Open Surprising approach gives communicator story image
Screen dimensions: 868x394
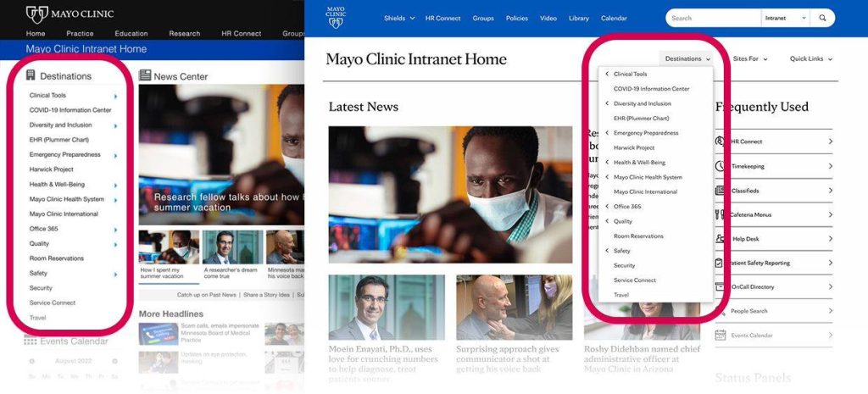click(x=515, y=307)
